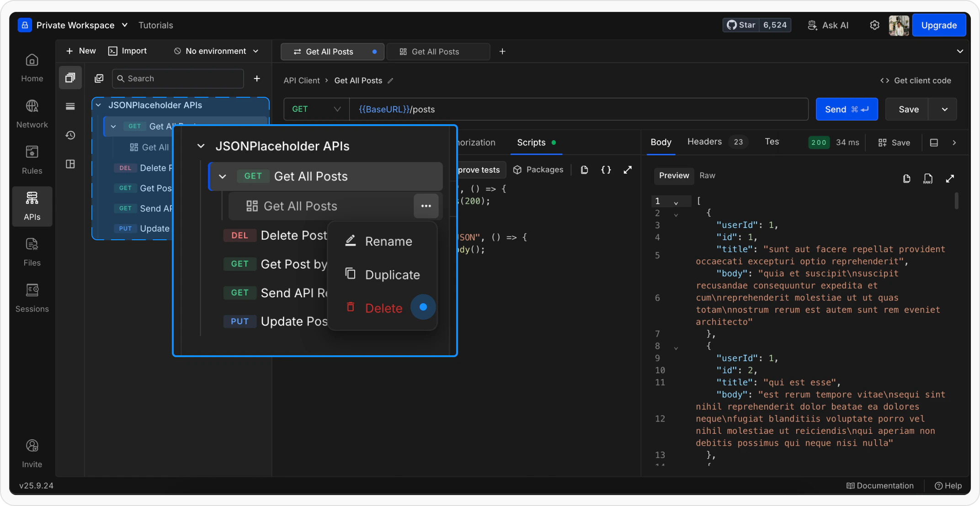Screen dimensions: 980x506
Task: Toggle the response panel layout icon
Action: pos(934,142)
